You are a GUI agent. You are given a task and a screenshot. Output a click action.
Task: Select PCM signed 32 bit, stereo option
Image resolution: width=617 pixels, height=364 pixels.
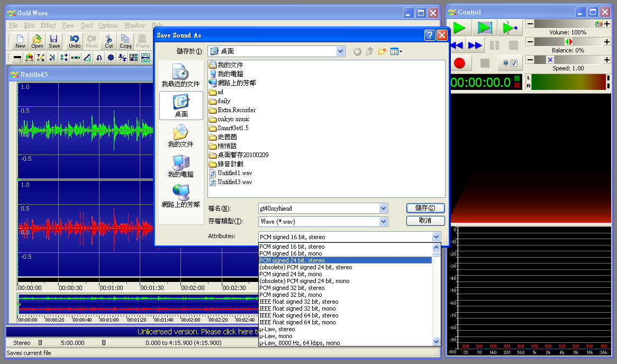pyautogui.click(x=345, y=288)
